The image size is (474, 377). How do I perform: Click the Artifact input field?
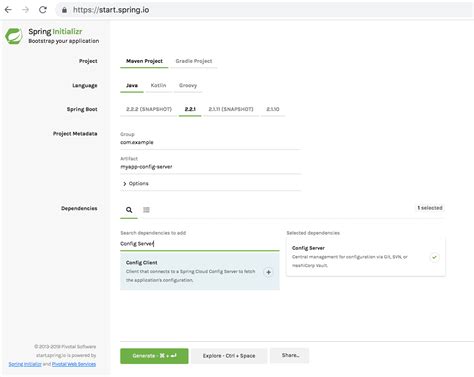point(211,167)
